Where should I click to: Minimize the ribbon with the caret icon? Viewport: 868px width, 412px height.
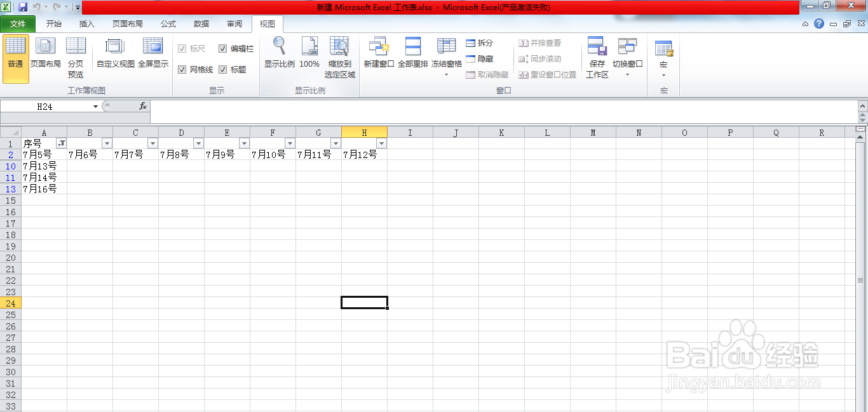pyautogui.click(x=806, y=24)
